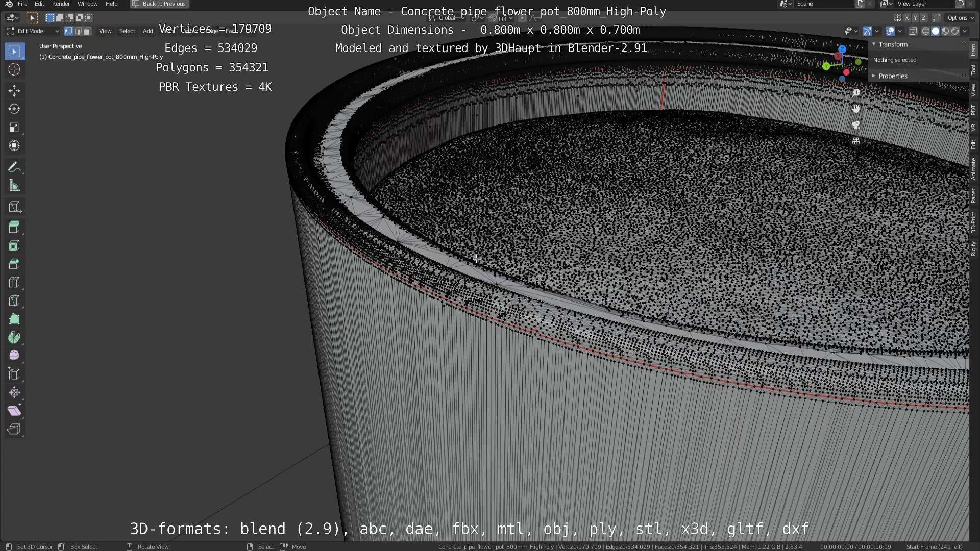
Task: Switch to material preview shading
Action: tap(945, 31)
